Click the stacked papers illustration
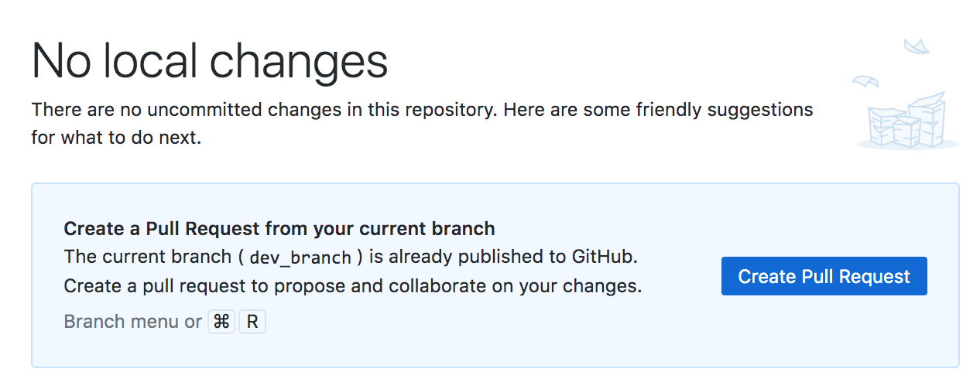 click(x=907, y=124)
